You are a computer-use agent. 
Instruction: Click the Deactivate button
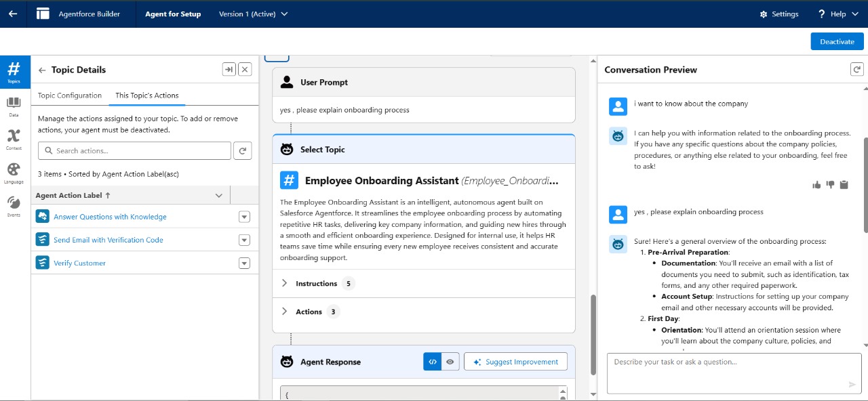point(837,41)
